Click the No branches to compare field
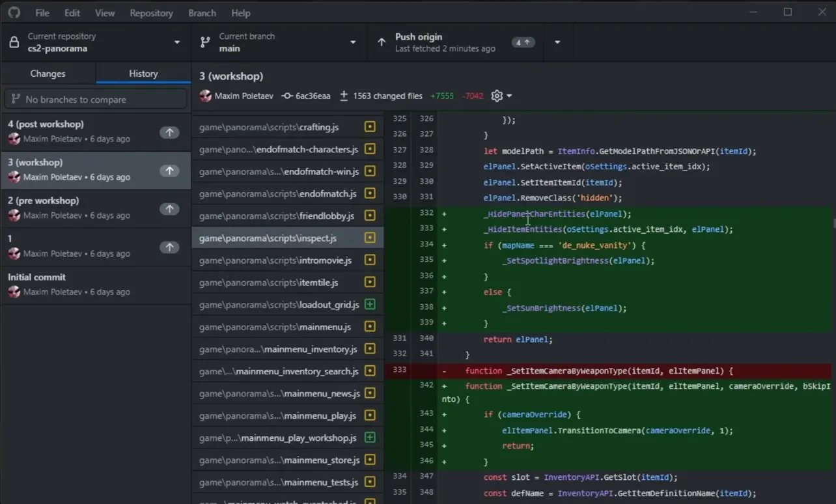The width and height of the screenshot is (836, 504). tap(96, 99)
